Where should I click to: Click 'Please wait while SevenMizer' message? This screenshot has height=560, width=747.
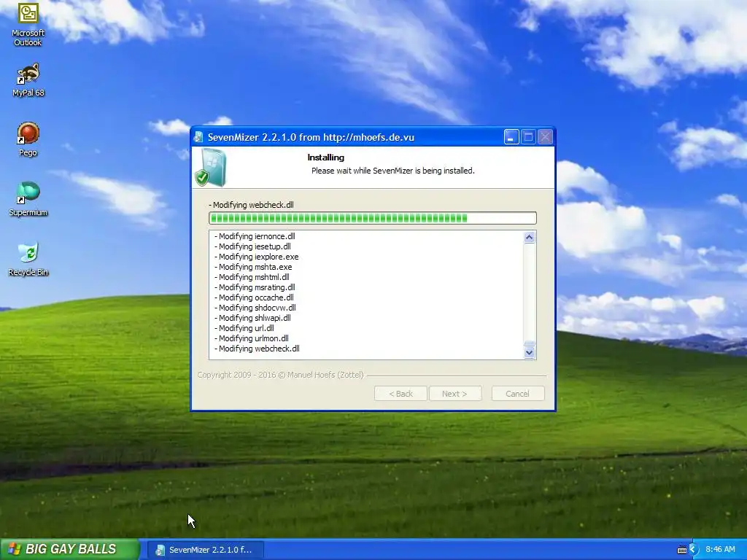point(393,171)
